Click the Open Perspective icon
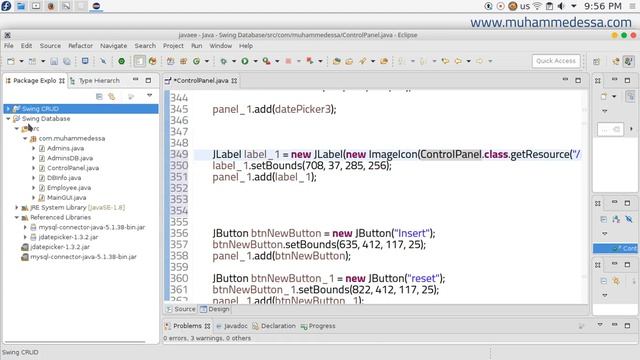The height and width of the screenshot is (360, 640). (596, 62)
